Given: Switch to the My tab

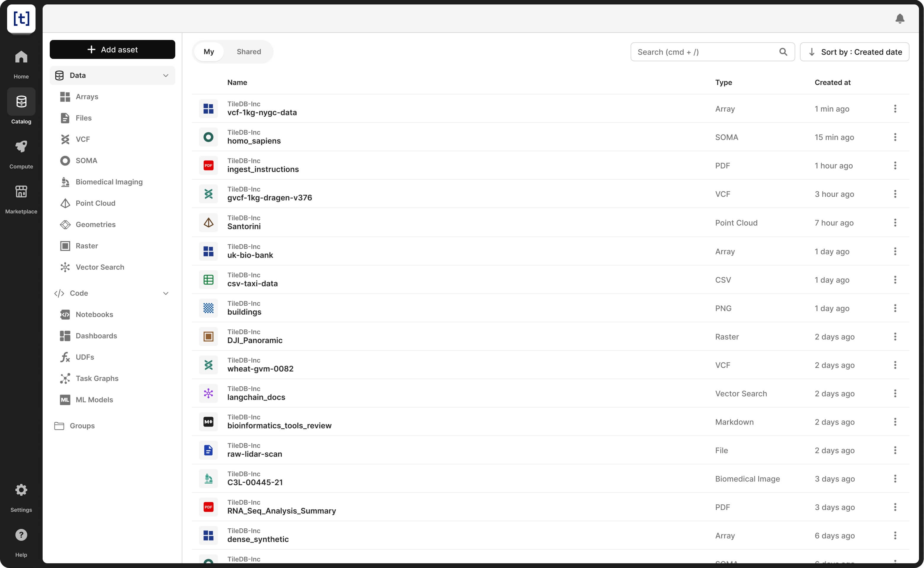Looking at the screenshot, I should [x=209, y=52].
